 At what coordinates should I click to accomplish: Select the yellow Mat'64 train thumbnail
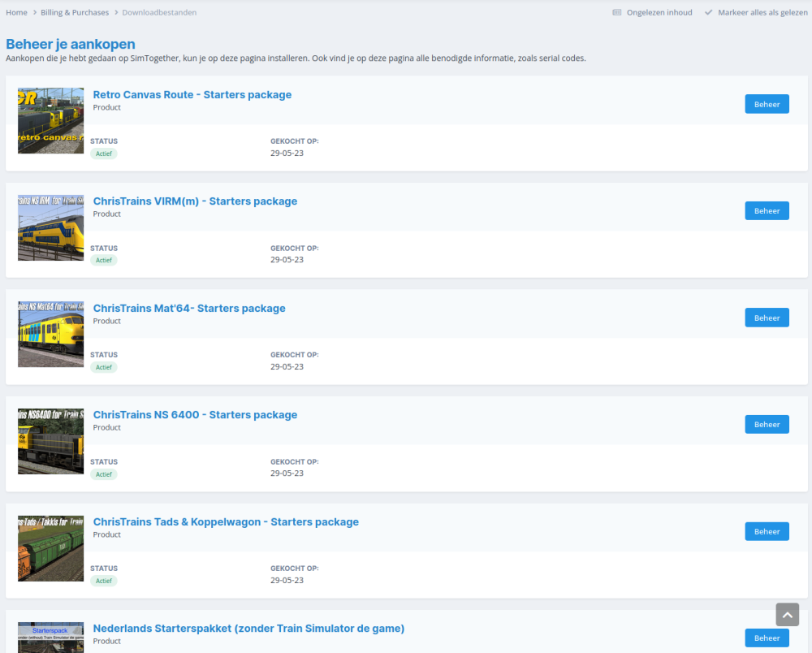50,334
